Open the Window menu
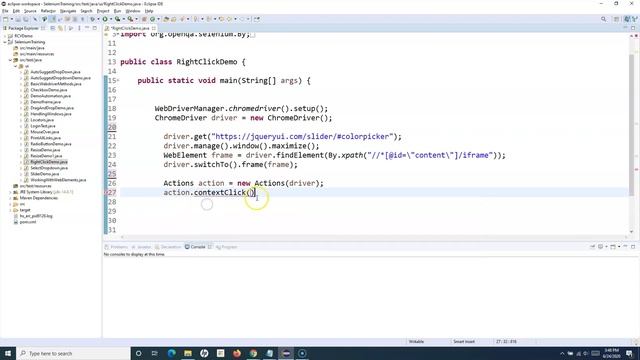 133,11
